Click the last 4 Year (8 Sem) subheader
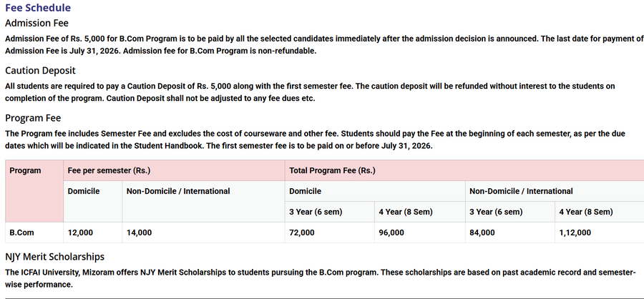Screen dimensions: 644x299 (x=585, y=212)
